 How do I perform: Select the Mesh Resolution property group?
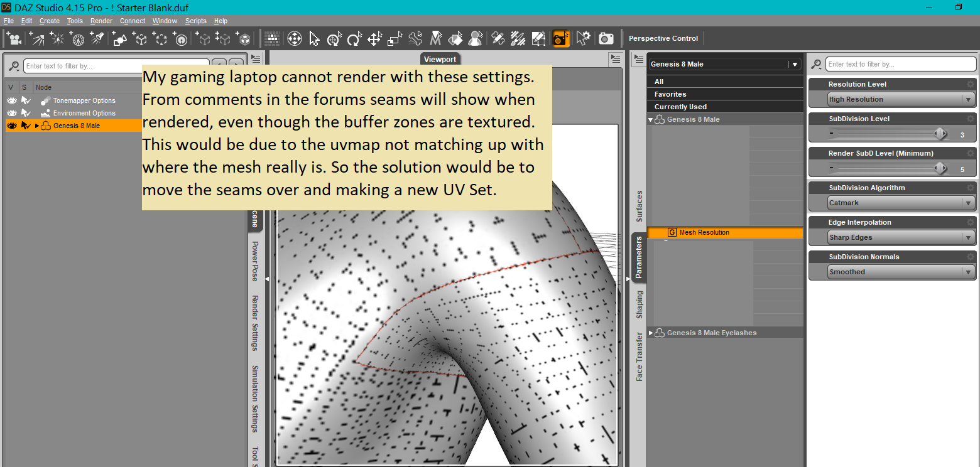(725, 232)
